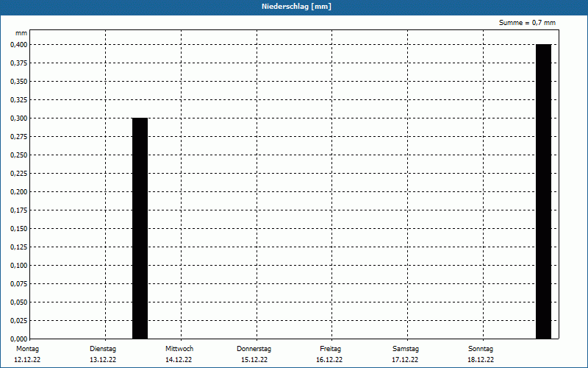This screenshot has width=588, height=368.
Task: Select the 0,075 axis value
Action: (x=19, y=284)
